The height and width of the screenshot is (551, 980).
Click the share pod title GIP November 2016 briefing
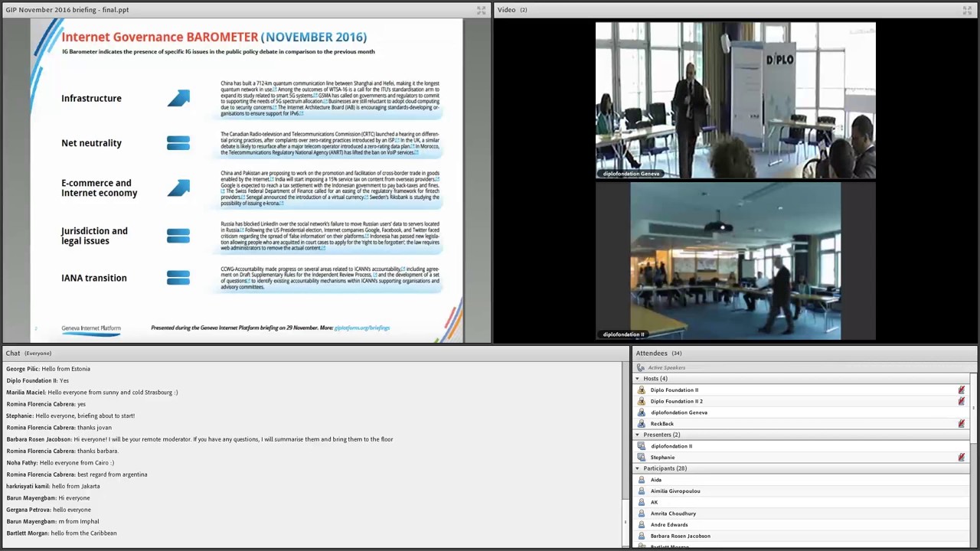pos(67,10)
